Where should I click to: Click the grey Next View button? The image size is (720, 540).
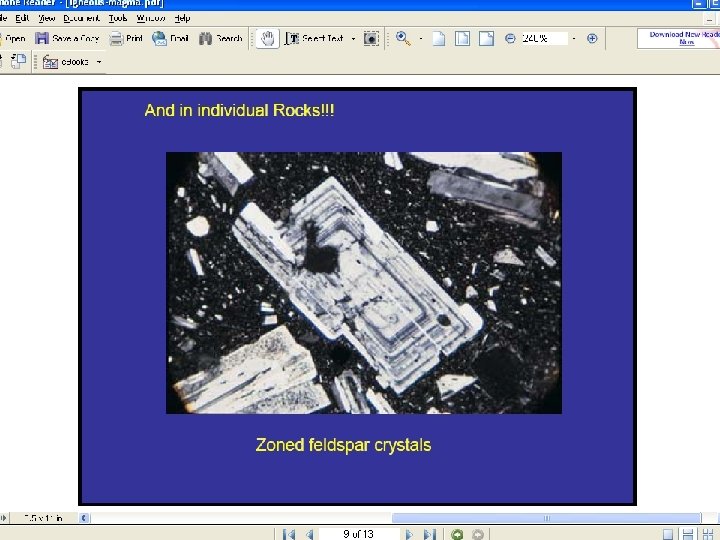pos(478,534)
